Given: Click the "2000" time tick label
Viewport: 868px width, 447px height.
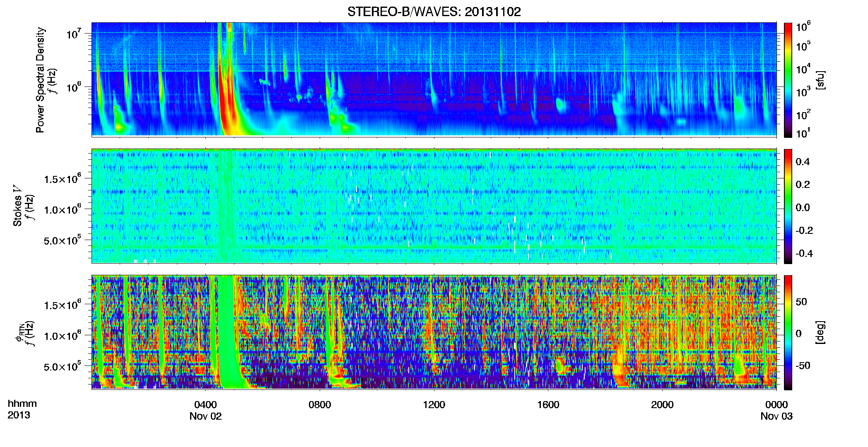Looking at the screenshot, I should [x=662, y=405].
